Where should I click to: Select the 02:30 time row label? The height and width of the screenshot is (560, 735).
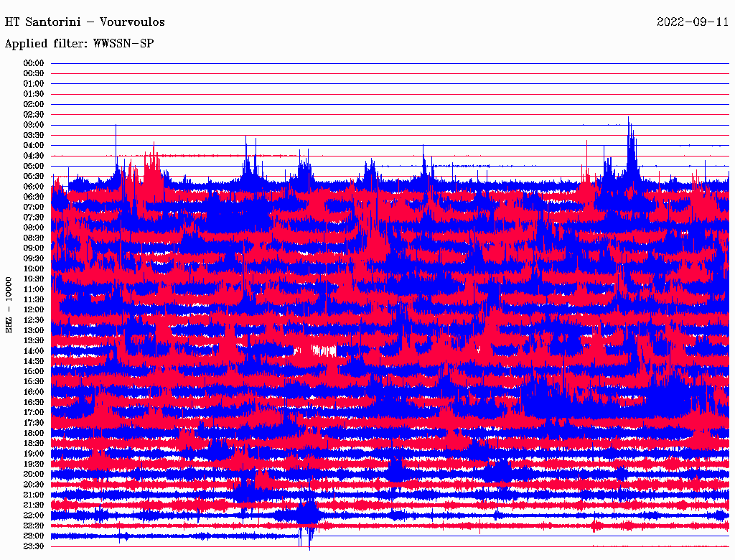click(x=34, y=115)
